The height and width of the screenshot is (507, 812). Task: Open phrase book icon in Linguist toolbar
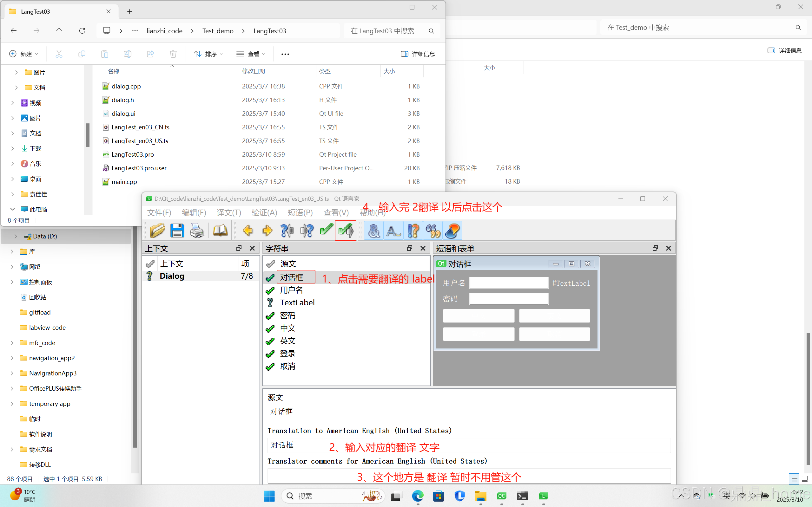tap(220, 231)
